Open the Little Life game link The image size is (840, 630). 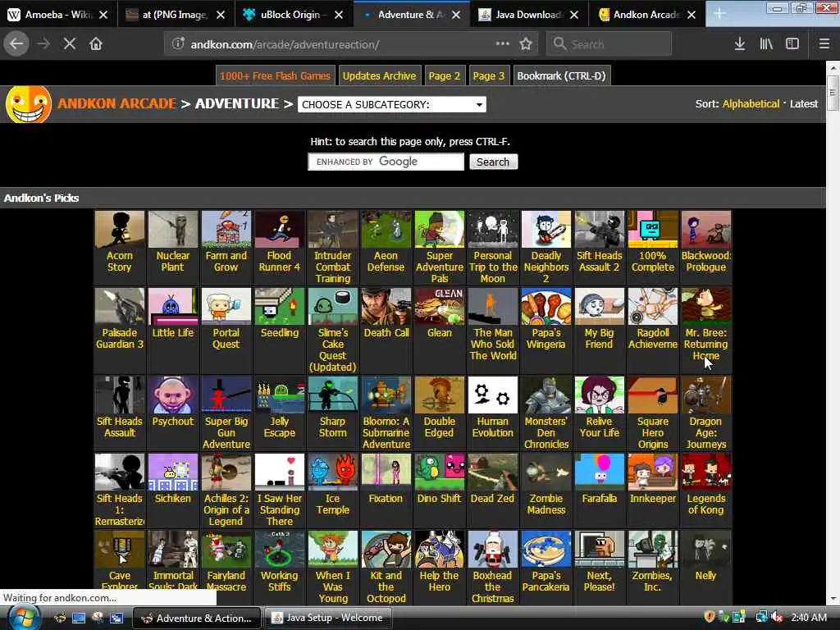pyautogui.click(x=172, y=333)
